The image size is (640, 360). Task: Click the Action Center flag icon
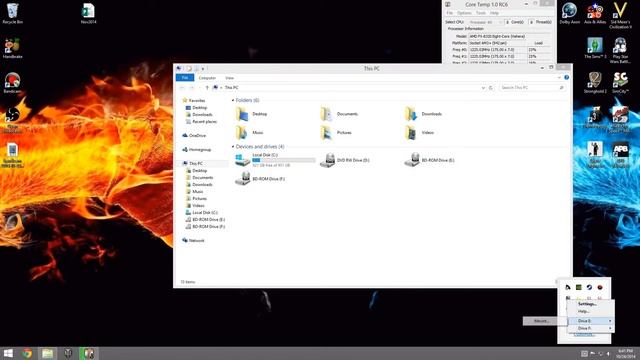click(593, 353)
